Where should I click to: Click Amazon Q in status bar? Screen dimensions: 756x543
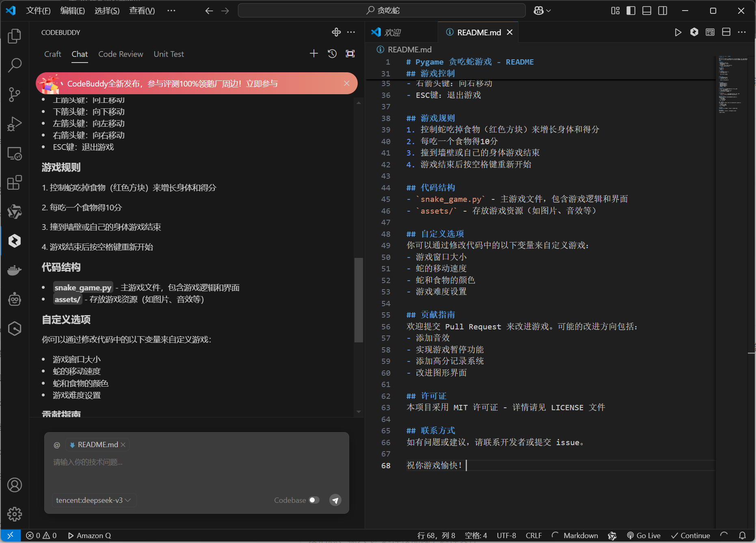[89, 536]
